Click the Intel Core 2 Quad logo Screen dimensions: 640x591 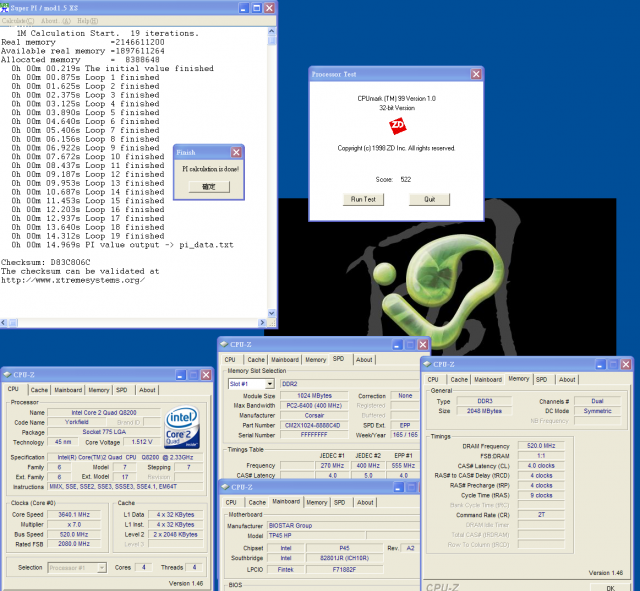coord(182,427)
